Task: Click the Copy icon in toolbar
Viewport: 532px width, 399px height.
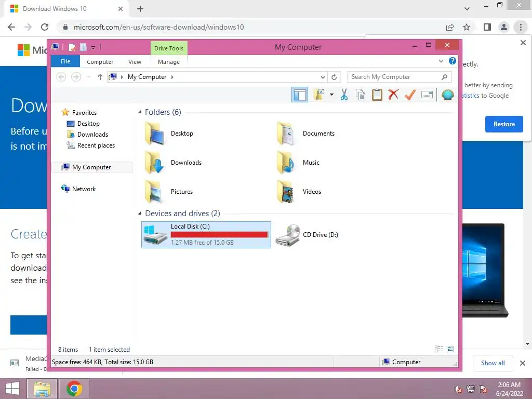Action: click(x=361, y=95)
